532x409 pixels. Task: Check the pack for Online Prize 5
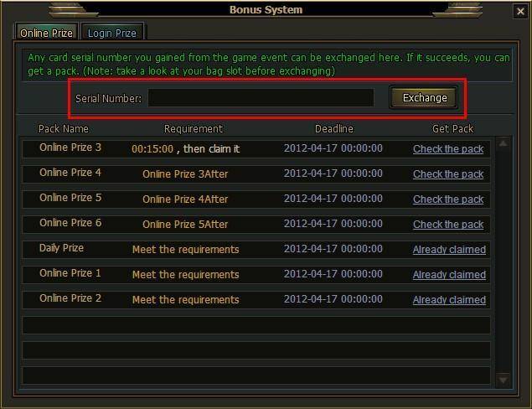[448, 199]
